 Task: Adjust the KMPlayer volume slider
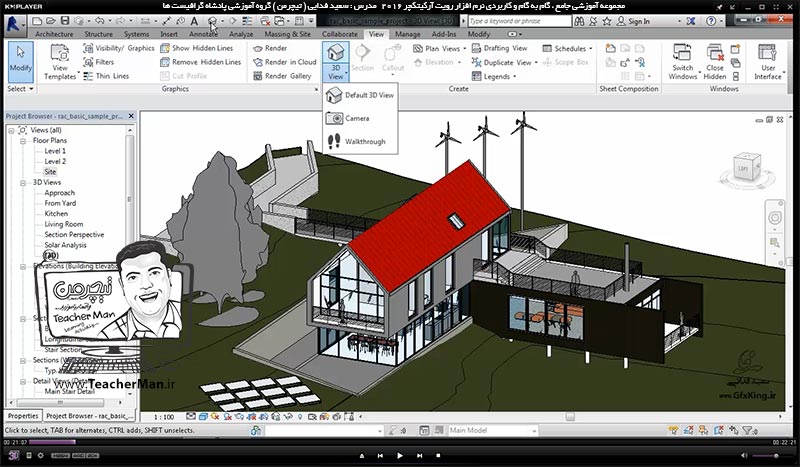(x=765, y=456)
